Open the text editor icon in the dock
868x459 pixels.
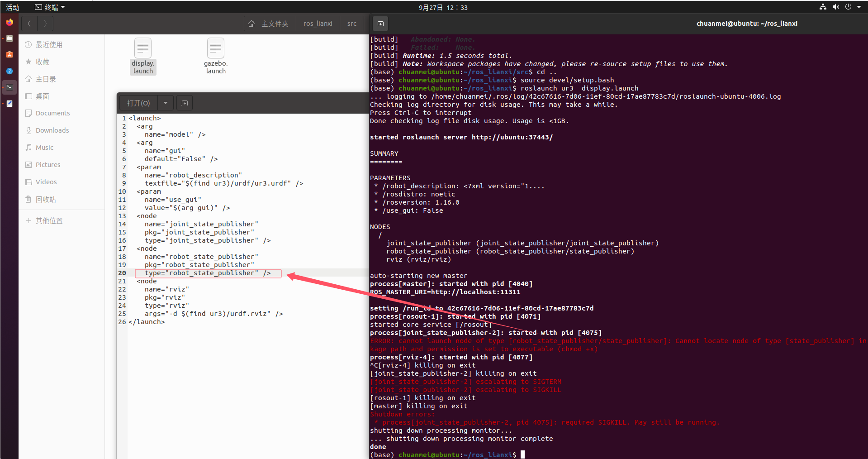click(9, 104)
